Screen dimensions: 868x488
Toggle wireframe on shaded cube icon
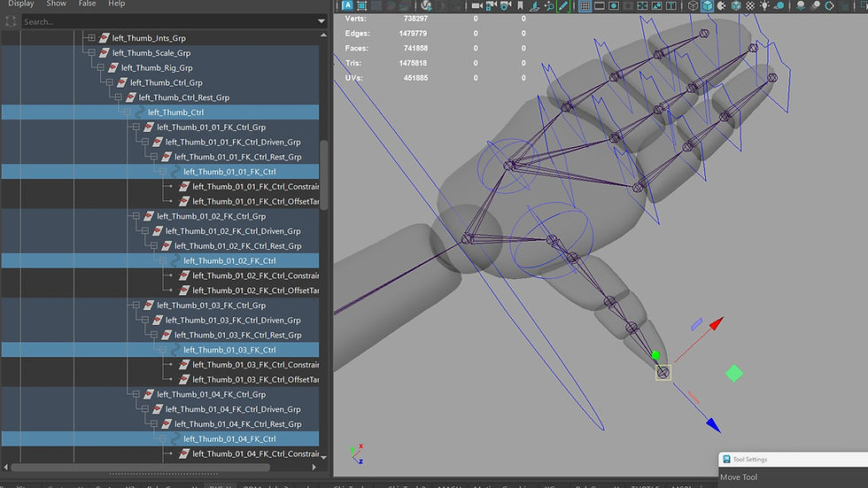(736, 5)
